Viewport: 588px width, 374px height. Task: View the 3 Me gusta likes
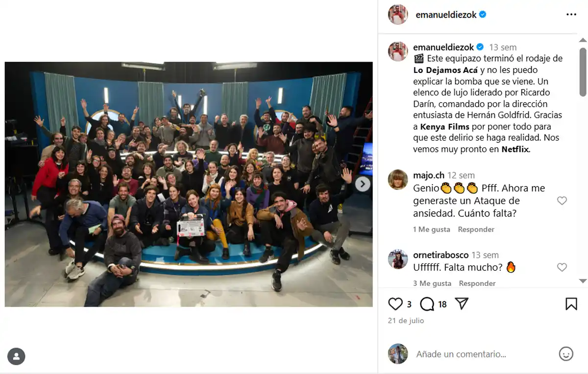[x=432, y=283]
